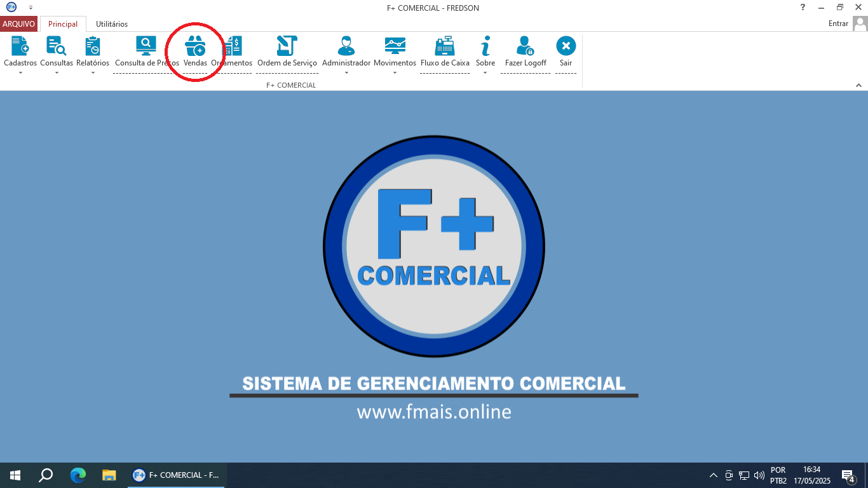Expand the Movimentos dropdown arrow
The width and height of the screenshot is (868, 488).
395,73
